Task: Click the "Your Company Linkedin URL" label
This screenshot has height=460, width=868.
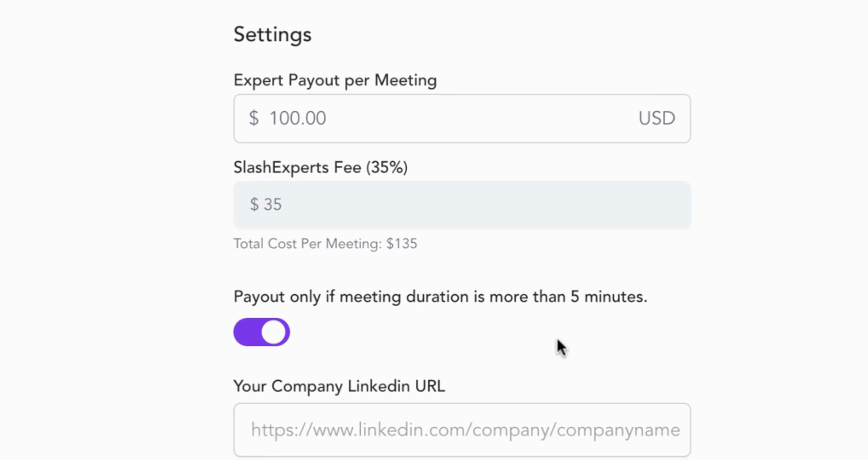Action: pyautogui.click(x=339, y=386)
